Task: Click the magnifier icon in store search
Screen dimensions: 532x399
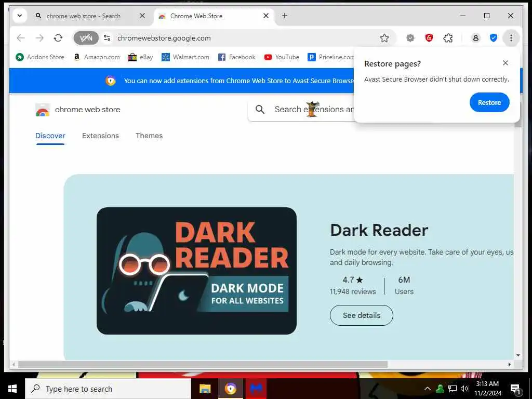Action: coord(260,109)
